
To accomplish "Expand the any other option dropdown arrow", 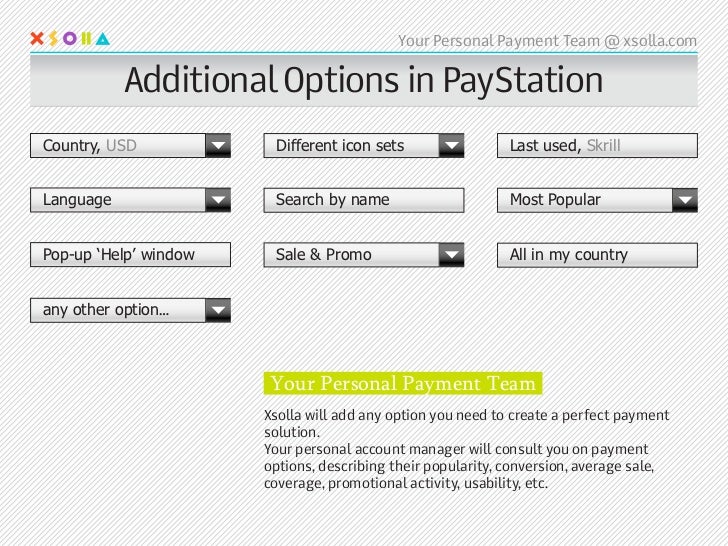I will click(x=218, y=310).
